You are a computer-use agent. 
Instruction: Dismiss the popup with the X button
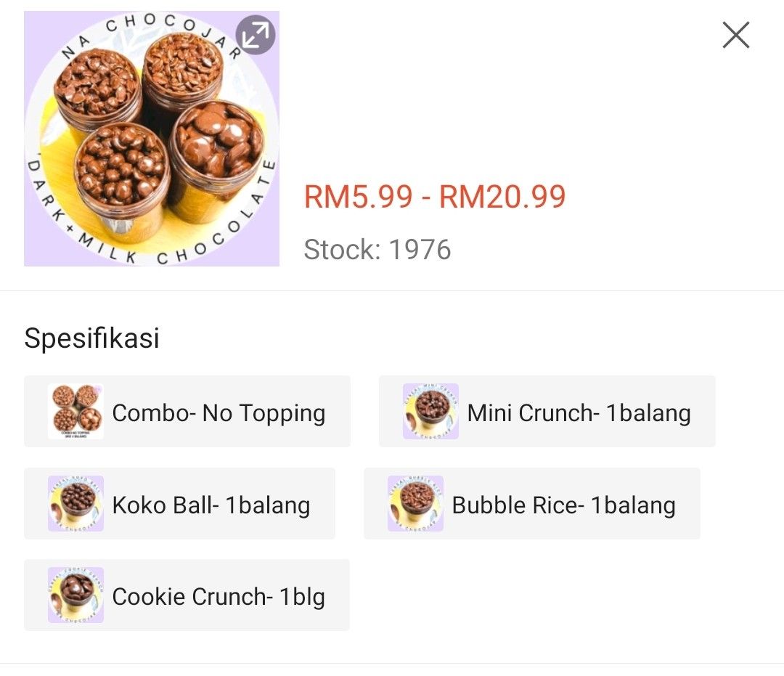tap(735, 34)
